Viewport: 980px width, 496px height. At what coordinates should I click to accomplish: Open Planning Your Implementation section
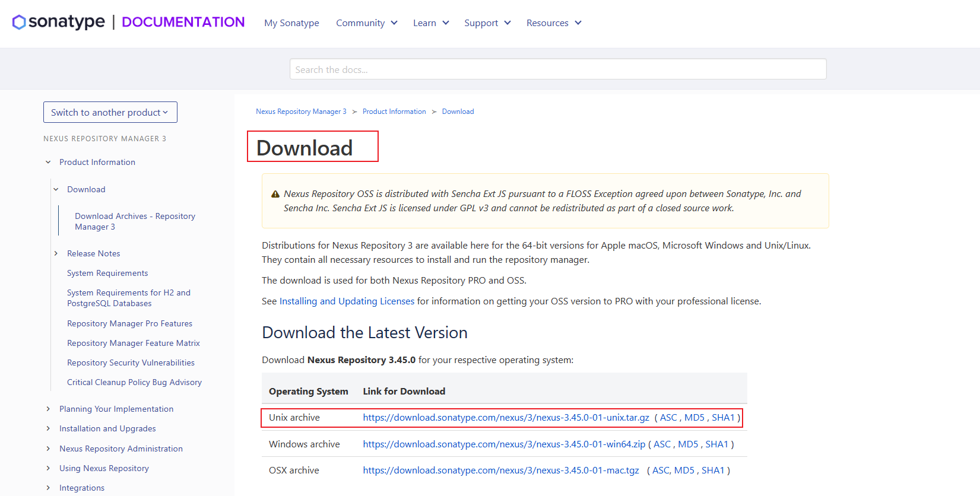click(x=116, y=409)
